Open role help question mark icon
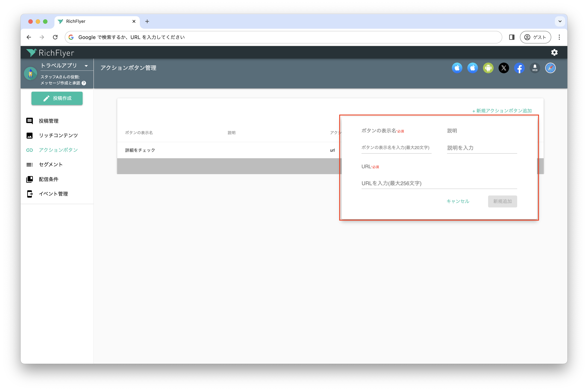Screen dimensions: 588x391 (84, 83)
